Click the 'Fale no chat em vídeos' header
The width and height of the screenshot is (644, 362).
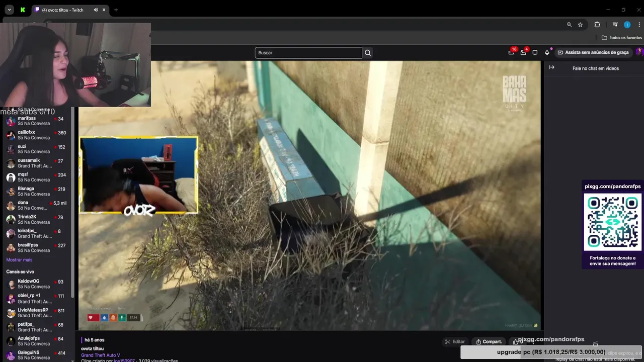pos(596,68)
